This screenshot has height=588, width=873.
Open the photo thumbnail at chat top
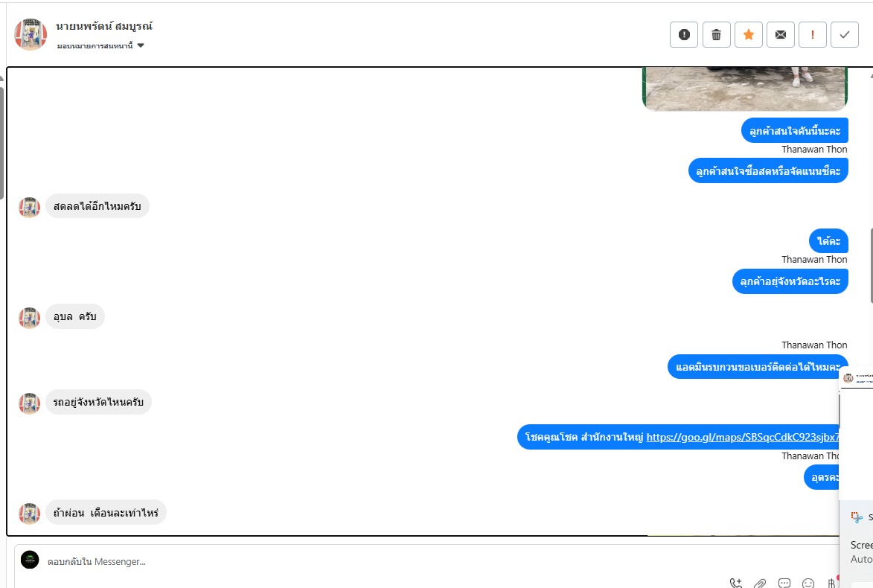click(x=745, y=89)
